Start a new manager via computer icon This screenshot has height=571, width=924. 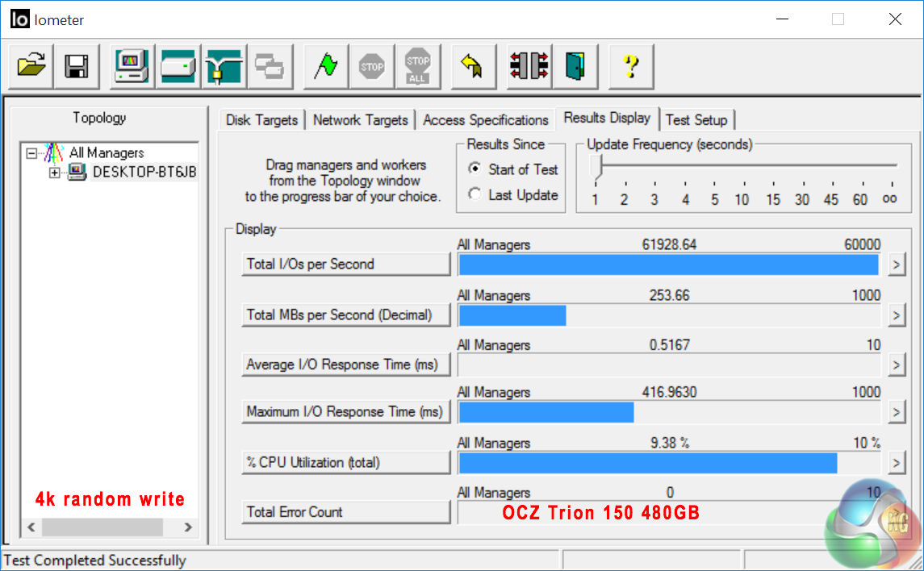click(132, 66)
